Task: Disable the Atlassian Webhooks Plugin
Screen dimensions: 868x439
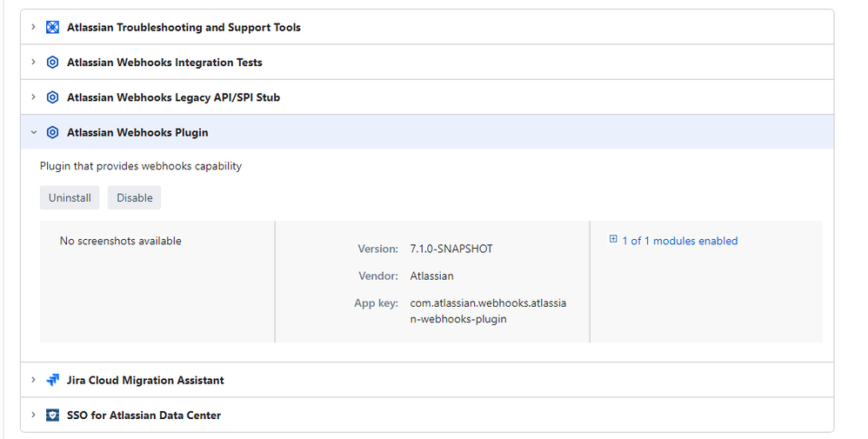Action: pos(135,197)
